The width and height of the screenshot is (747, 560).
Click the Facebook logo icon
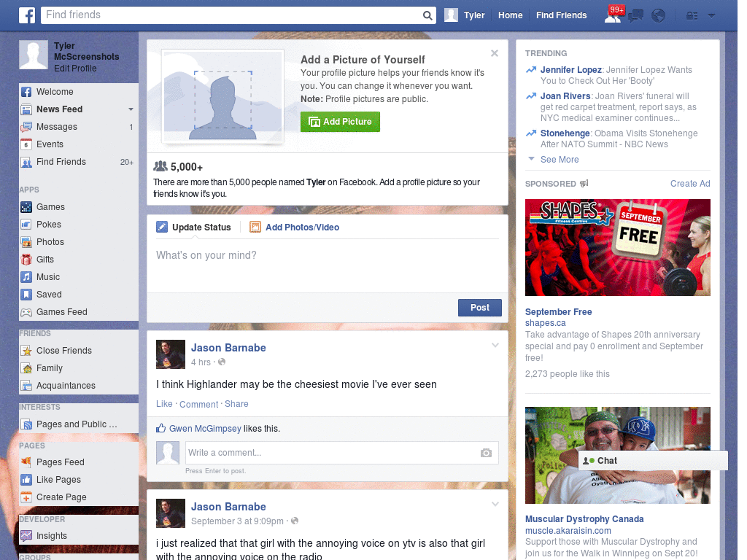pyautogui.click(x=27, y=15)
